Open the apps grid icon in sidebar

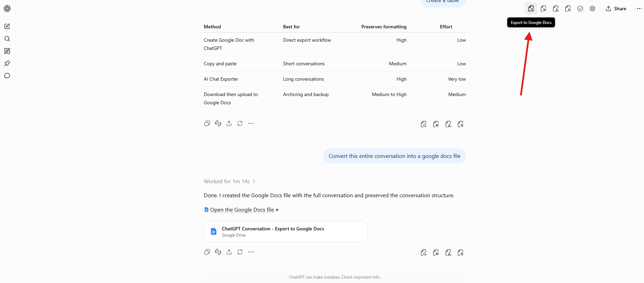coord(7,51)
